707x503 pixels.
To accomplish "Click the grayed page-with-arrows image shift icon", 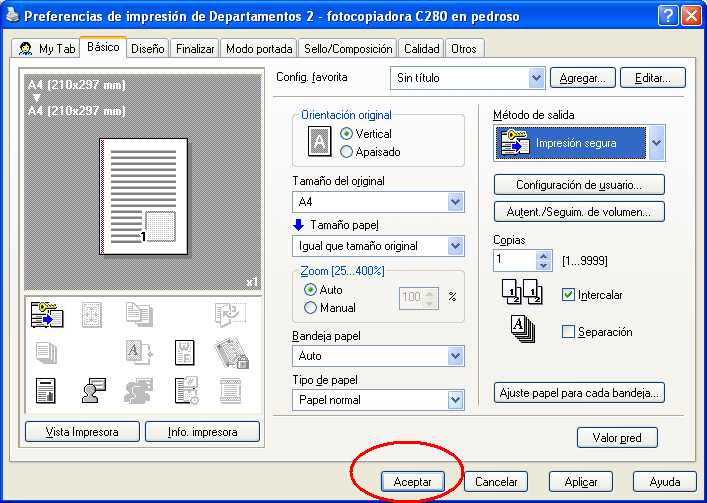I will tap(92, 314).
